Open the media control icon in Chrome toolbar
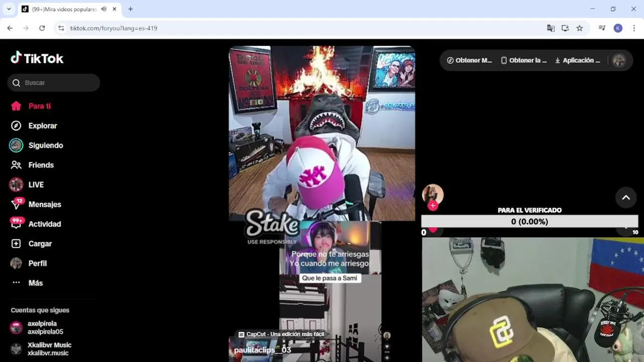The height and width of the screenshot is (362, 644). pyautogui.click(x=602, y=28)
